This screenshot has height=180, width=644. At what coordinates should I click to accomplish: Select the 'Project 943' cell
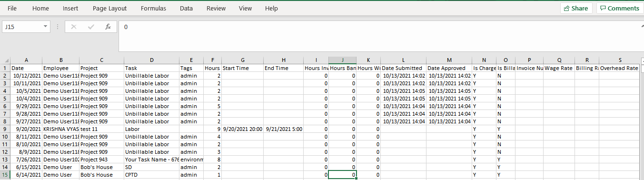click(x=101, y=160)
